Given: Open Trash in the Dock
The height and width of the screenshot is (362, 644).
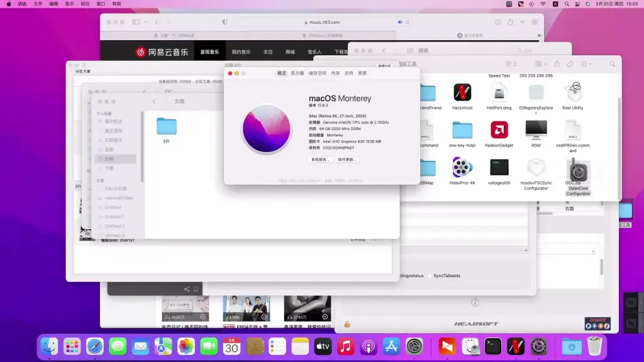Looking at the screenshot, I should [x=594, y=346].
